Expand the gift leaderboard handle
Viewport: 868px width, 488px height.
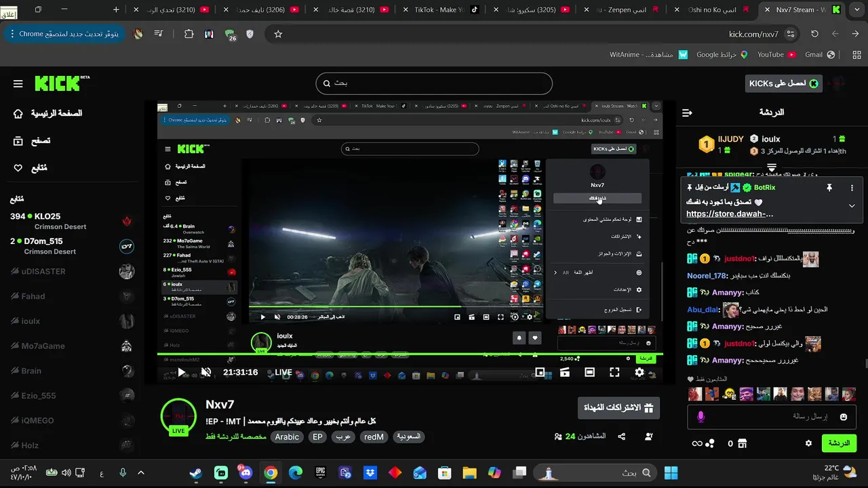(772, 167)
